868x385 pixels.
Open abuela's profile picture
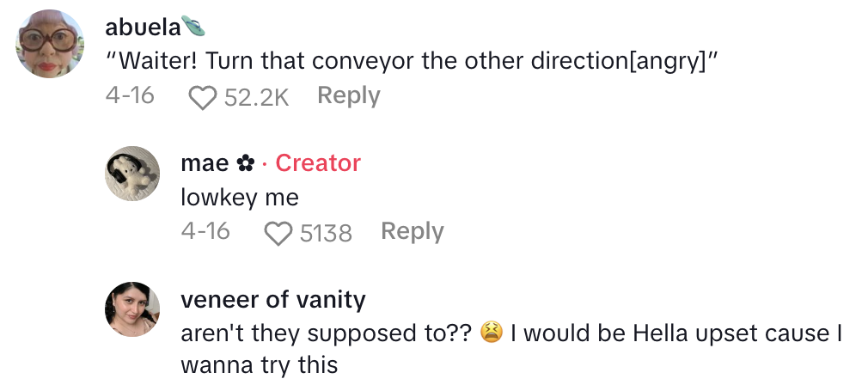(x=50, y=43)
